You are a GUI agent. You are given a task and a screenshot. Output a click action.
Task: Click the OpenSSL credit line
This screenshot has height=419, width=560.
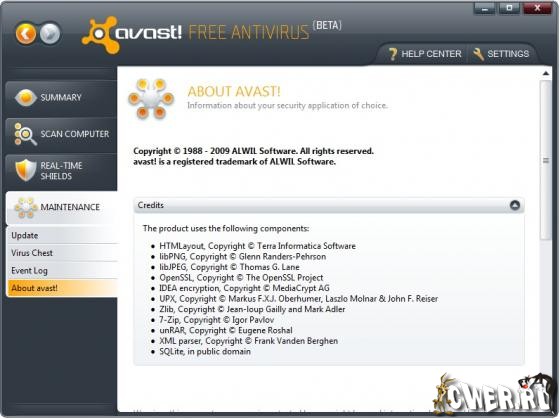(x=241, y=278)
